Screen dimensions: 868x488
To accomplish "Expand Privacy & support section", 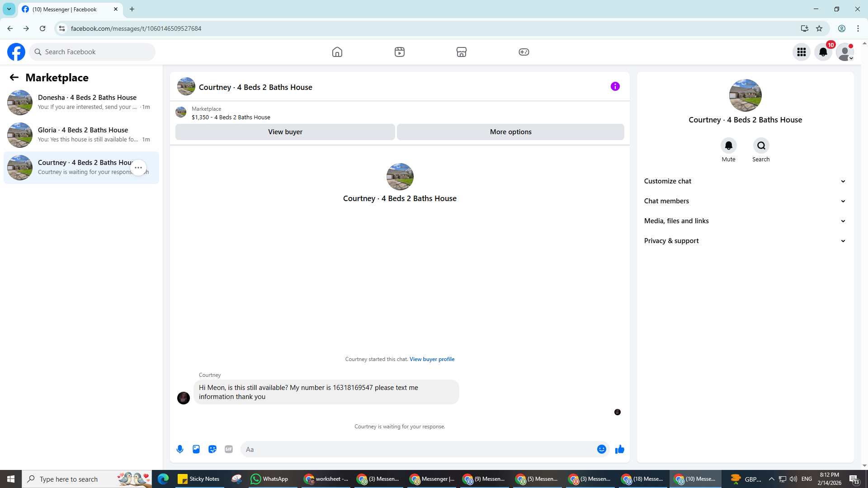I will [745, 241].
